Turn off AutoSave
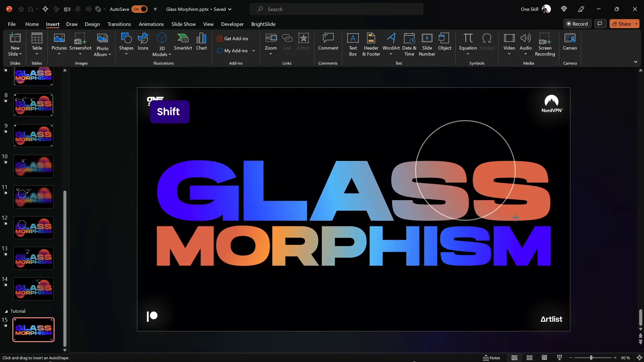The height and width of the screenshot is (362, 644). pyautogui.click(x=140, y=9)
